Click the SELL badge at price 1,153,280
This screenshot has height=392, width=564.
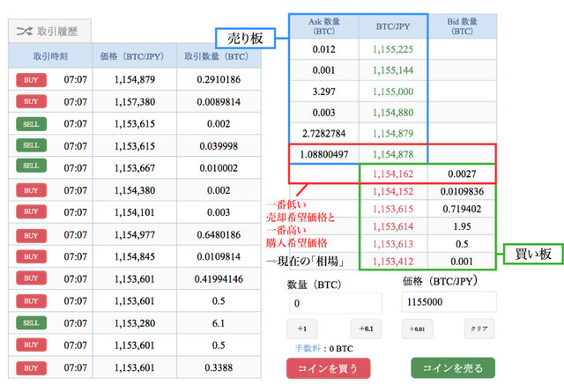31,322
